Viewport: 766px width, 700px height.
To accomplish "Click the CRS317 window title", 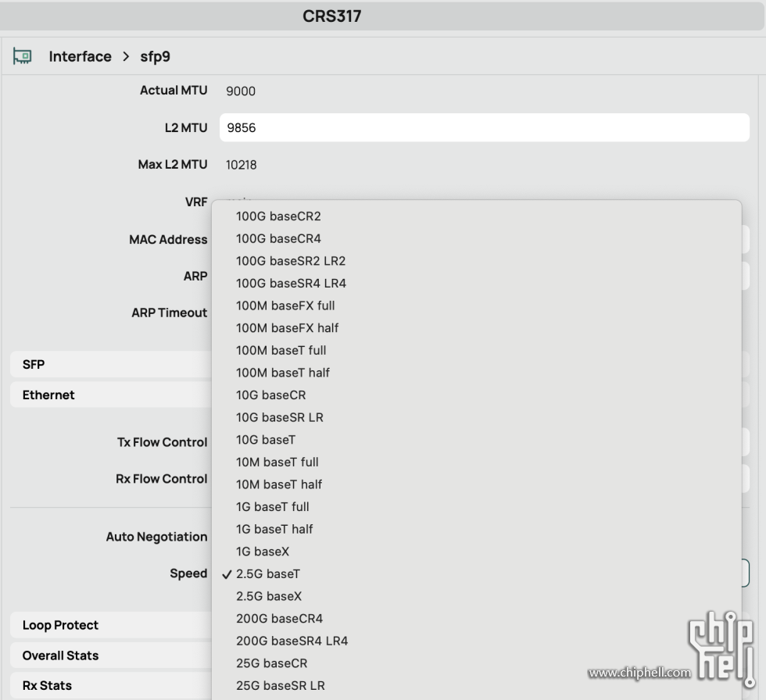I will coord(331,16).
